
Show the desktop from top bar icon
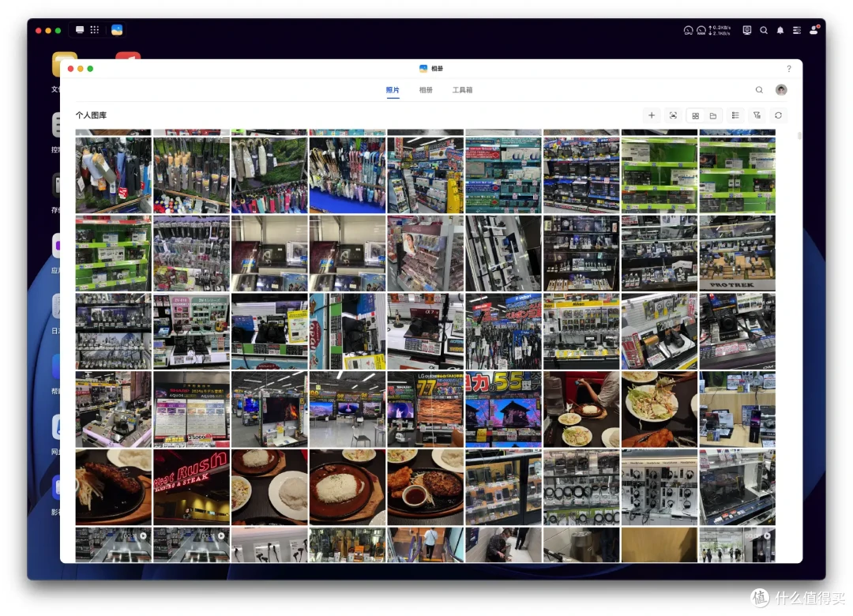coord(80,30)
